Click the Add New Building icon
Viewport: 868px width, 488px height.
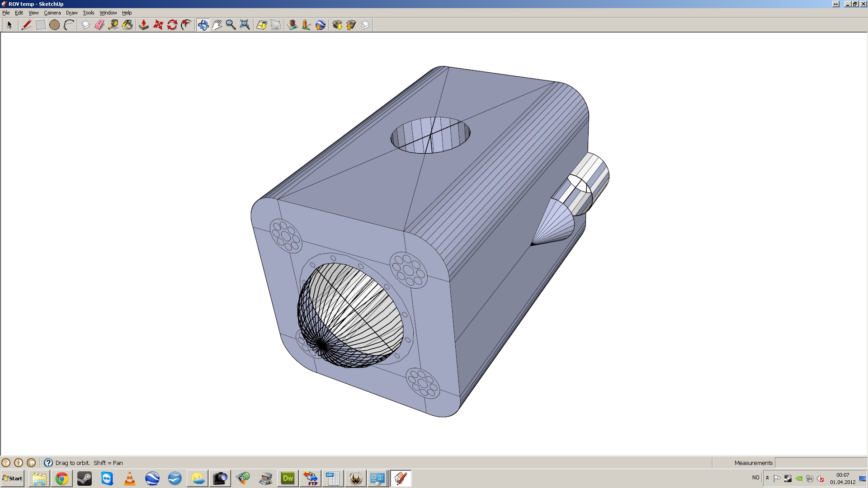point(292,25)
